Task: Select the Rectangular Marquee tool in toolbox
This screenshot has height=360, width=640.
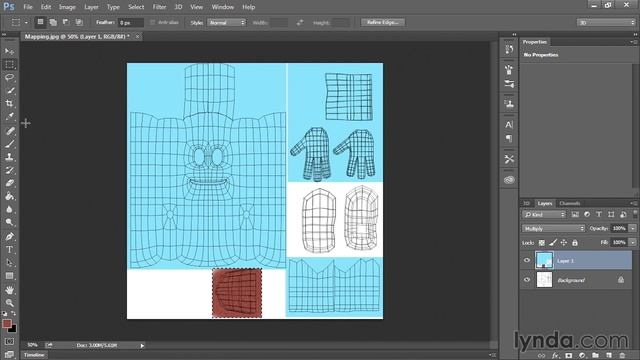Action: click(x=9, y=64)
